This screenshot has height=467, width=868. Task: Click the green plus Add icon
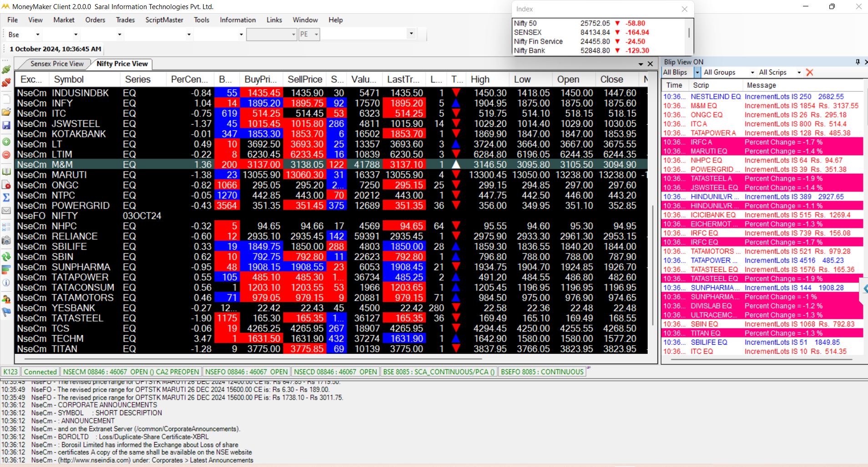click(6, 142)
